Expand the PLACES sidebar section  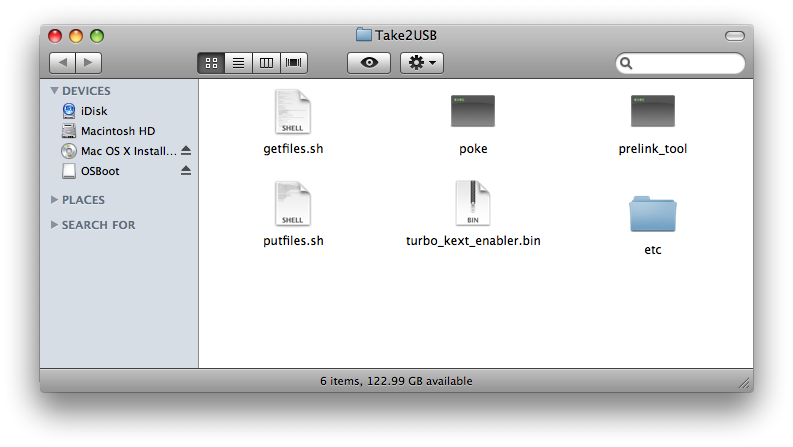click(x=55, y=200)
